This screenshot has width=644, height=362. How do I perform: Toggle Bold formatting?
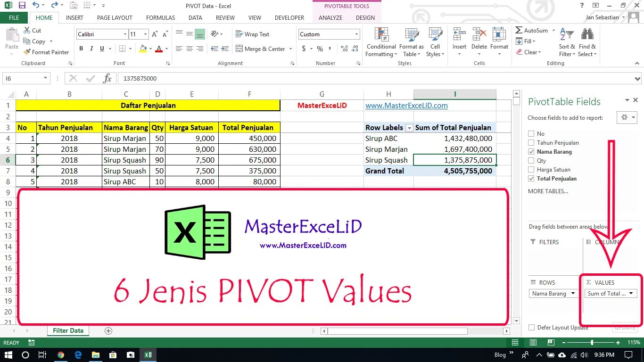point(81,49)
